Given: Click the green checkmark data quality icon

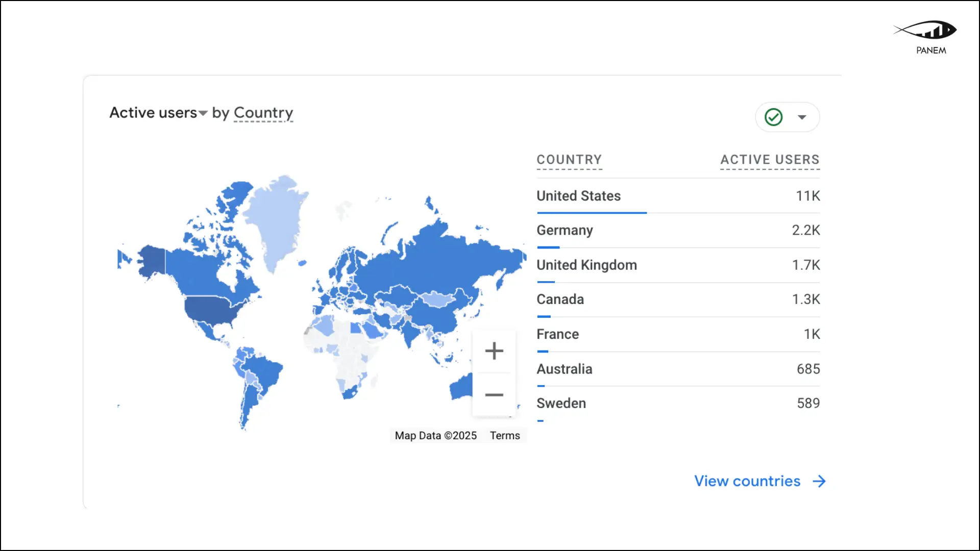Looking at the screenshot, I should pos(773,117).
